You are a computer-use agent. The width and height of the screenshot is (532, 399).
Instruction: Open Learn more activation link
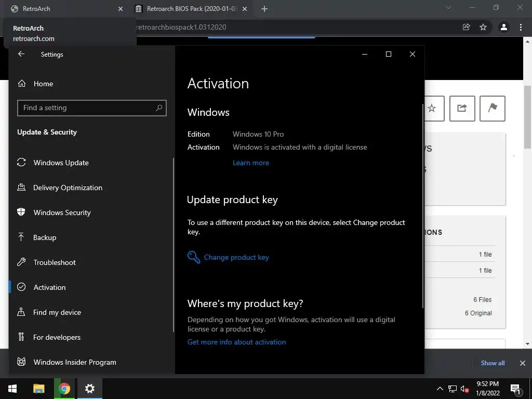pyautogui.click(x=251, y=163)
